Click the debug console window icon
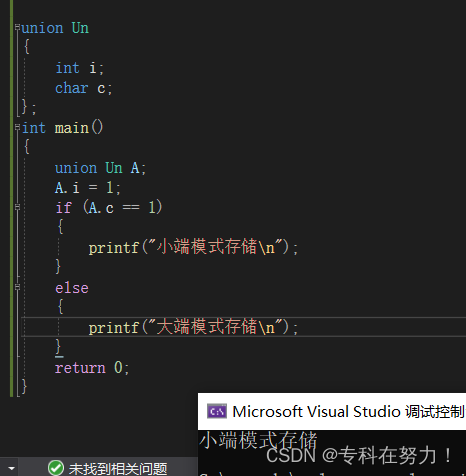Image resolution: width=466 pixels, height=476 pixels. tap(217, 411)
